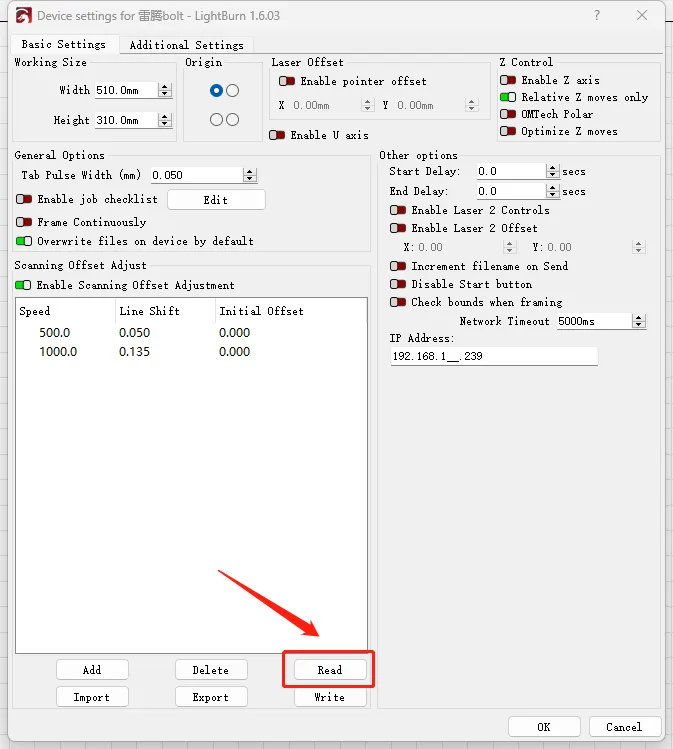Click the Network Timeout stepper arrows

[639, 321]
